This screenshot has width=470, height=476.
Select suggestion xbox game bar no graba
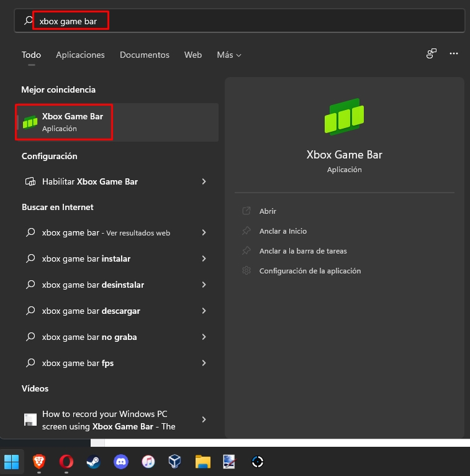(x=117, y=337)
